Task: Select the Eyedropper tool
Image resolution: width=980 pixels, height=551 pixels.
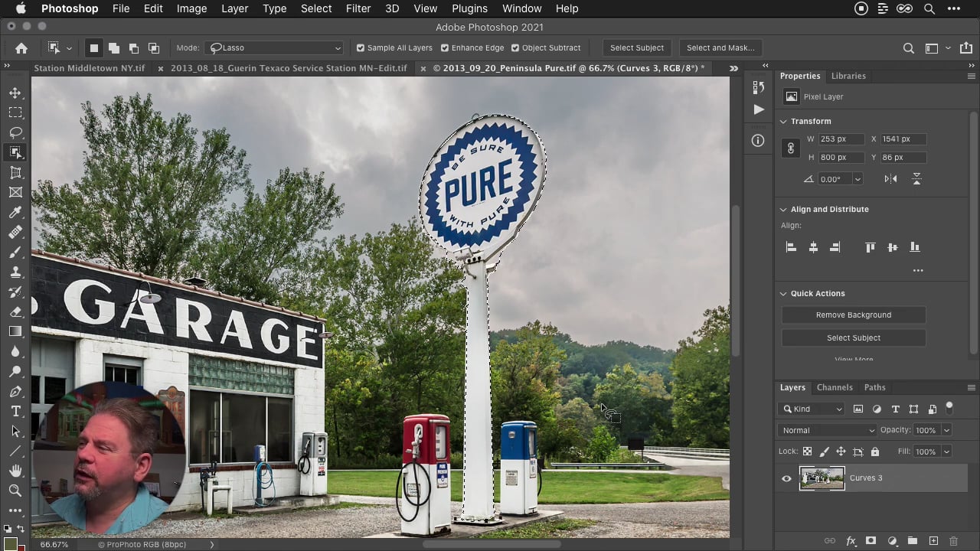Action: 15,213
